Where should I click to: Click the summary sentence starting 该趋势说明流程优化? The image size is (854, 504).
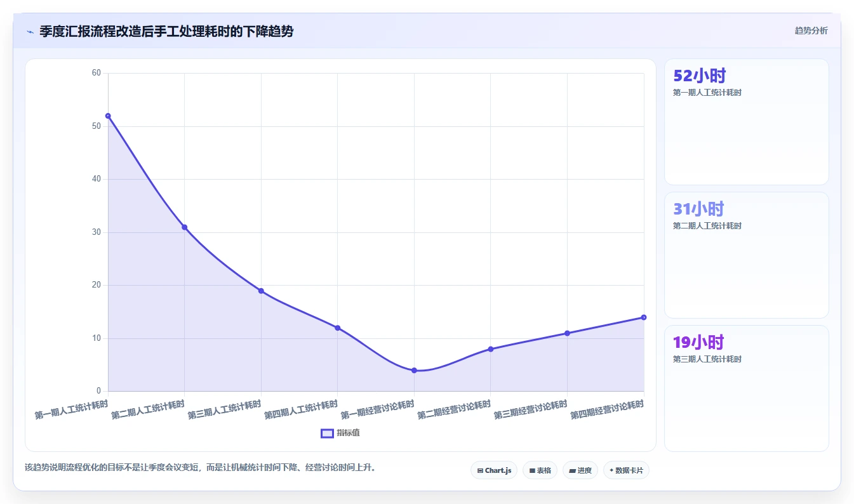pos(201,468)
